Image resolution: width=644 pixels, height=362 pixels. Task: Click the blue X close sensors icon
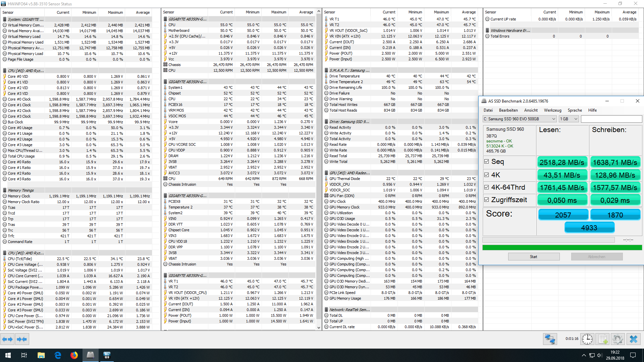(633, 339)
